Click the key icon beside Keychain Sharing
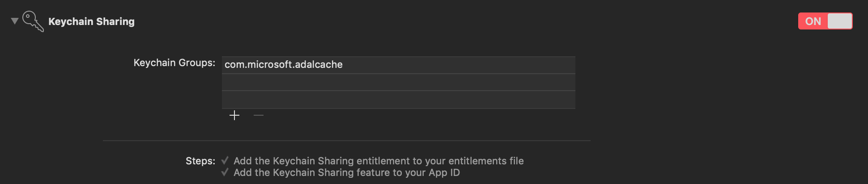This screenshot has height=184, width=868. coord(33,21)
